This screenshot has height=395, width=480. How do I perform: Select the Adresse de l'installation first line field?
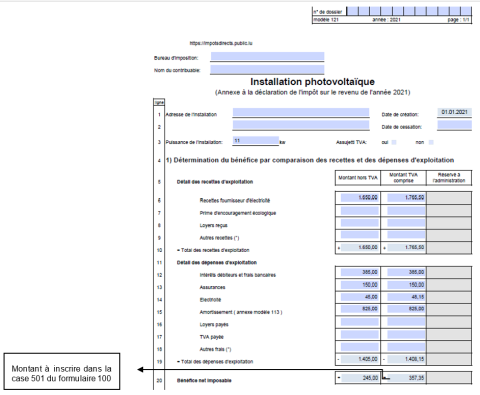pos(301,112)
